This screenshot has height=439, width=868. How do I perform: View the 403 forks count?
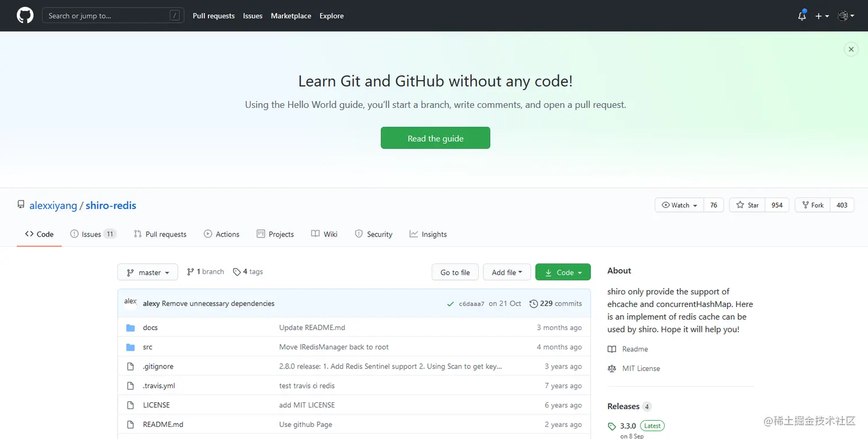pos(842,205)
